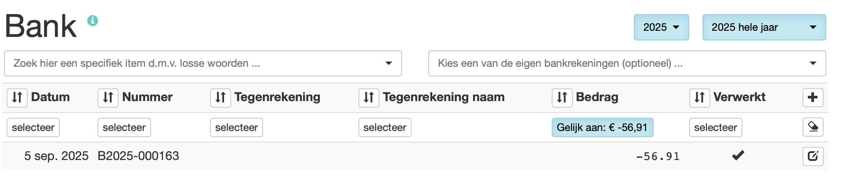868x182 pixels.
Task: Open the '2025 hele jaar' period dropdown
Action: pos(764,27)
